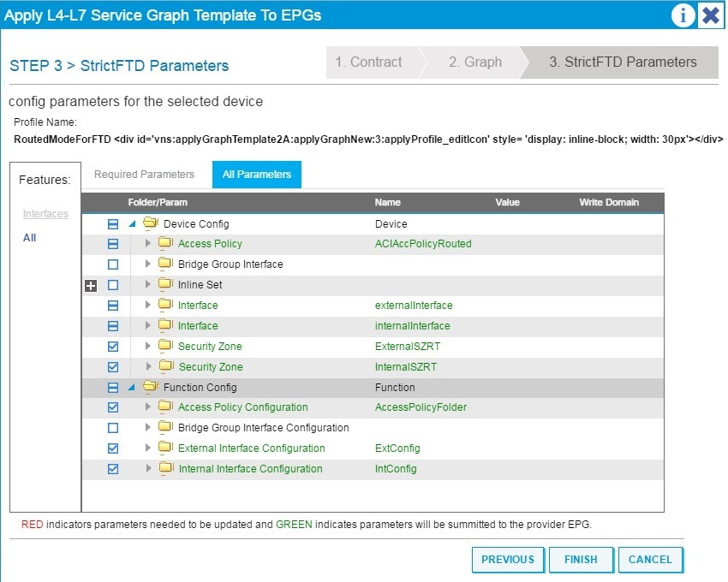Viewport: 728px width, 582px height.
Task: Click the Folder/Param column header
Action: click(x=158, y=202)
